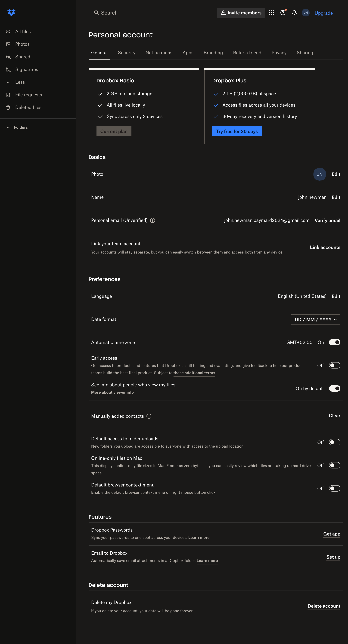Open the Refer a friend tab
This screenshot has width=348, height=644.
247,53
